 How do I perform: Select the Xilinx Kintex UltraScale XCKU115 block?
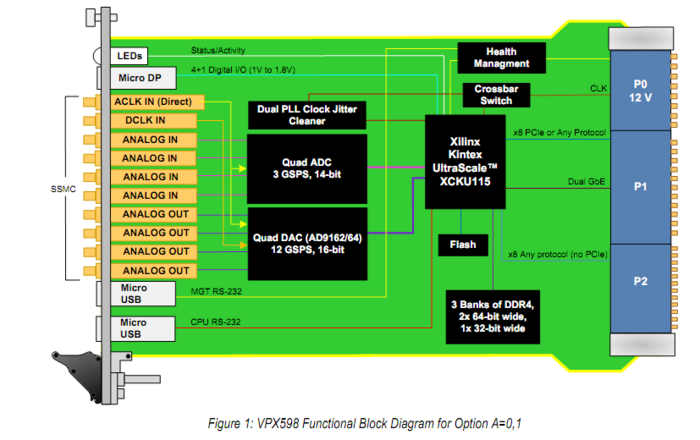(x=465, y=162)
